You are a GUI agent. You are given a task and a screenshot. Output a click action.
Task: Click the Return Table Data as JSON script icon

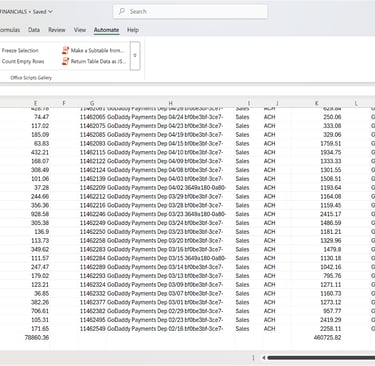pos(65,61)
